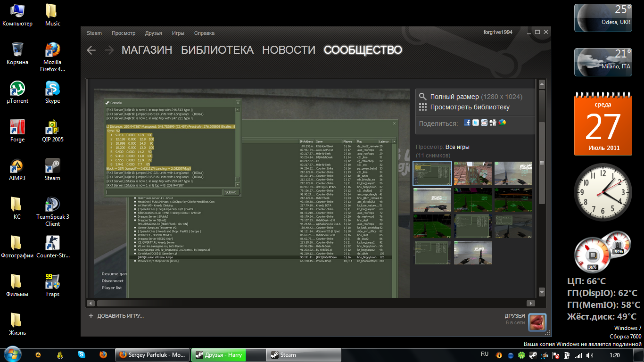Viewport: 644px width, 362px height.
Task: Go back with the Steam back arrow
Action: point(91,50)
